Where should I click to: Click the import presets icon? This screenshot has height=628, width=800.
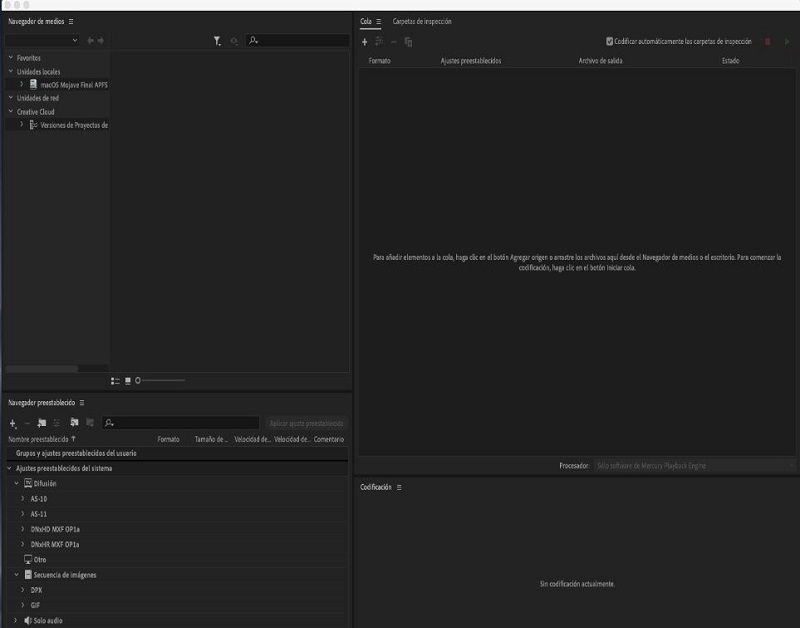click(x=74, y=422)
